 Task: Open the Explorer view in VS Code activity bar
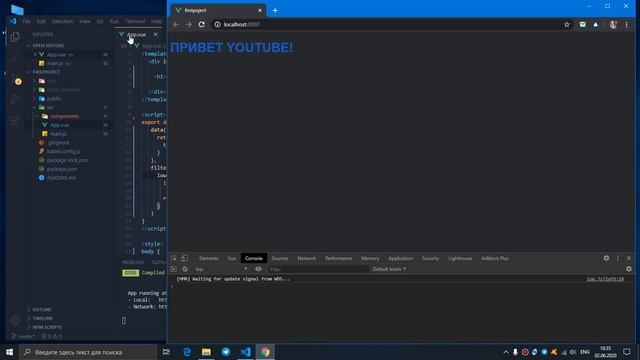pos(15,37)
